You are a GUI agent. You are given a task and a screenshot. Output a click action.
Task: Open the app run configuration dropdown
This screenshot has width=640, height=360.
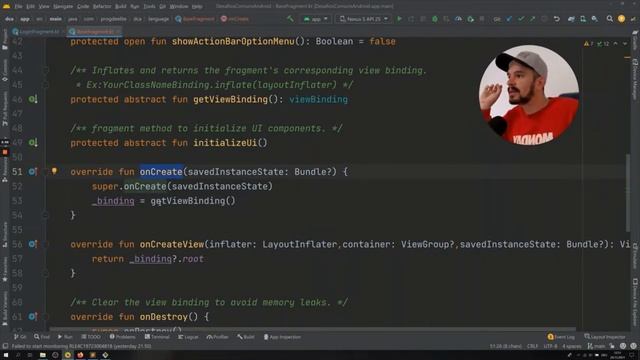pos(316,19)
